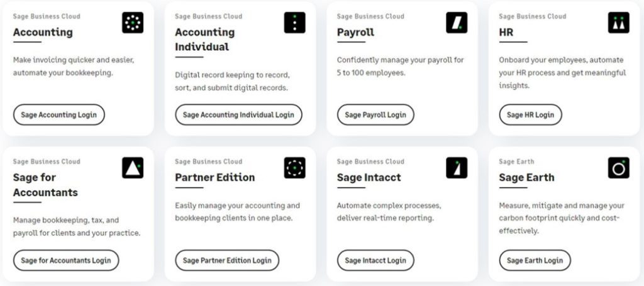Click the Partner Edition dashed-circle icon
Screen dimensions: 644x286
tap(294, 168)
